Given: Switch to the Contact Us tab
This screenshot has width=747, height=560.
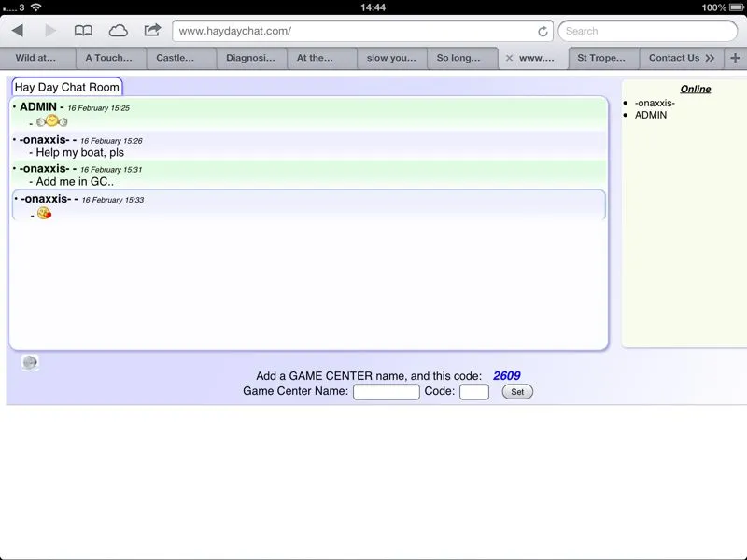Looking at the screenshot, I should pos(672,58).
